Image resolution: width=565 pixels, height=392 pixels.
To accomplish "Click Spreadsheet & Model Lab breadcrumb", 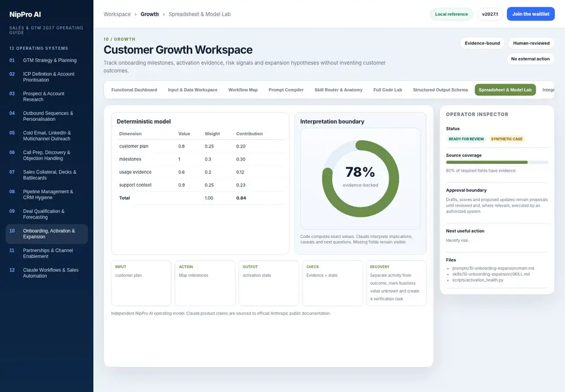I will pyautogui.click(x=199, y=14).
